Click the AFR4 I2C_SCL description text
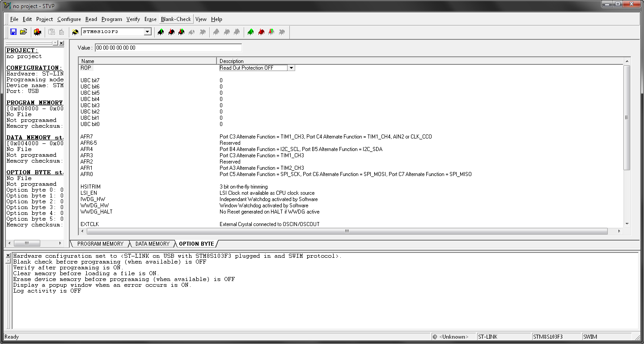Screen dimensions: 644x344 [x=301, y=149]
